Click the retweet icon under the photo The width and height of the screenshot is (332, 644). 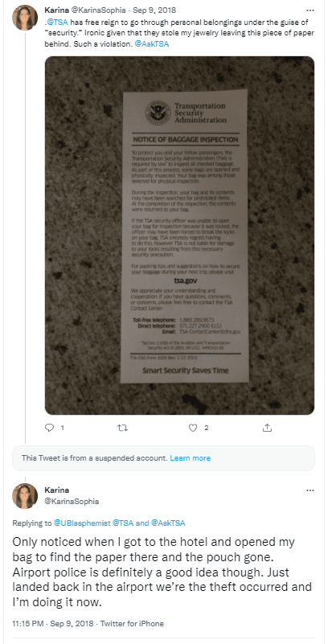(122, 428)
